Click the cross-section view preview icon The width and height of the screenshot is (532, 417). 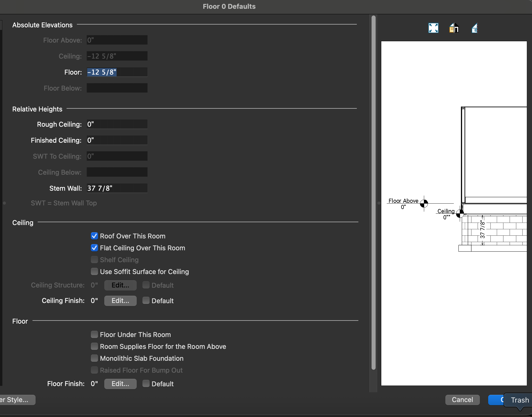[x=475, y=28]
